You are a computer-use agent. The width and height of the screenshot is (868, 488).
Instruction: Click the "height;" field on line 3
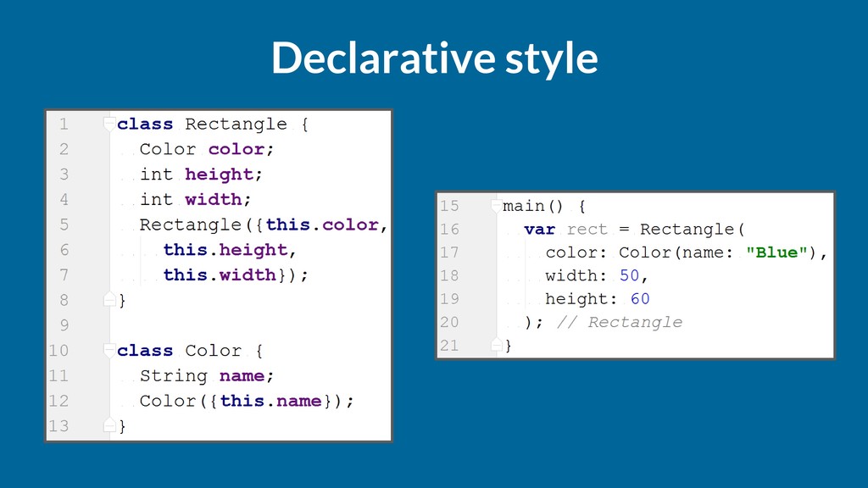click(x=224, y=175)
